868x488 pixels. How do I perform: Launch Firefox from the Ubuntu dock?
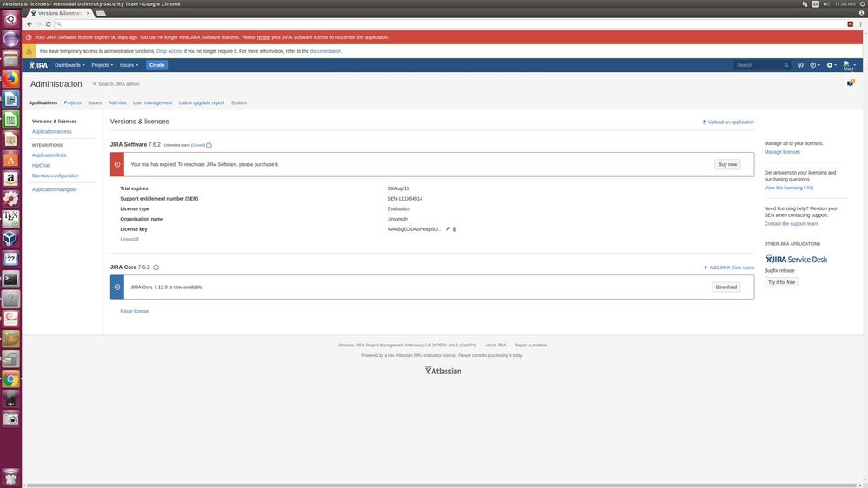pos(10,78)
